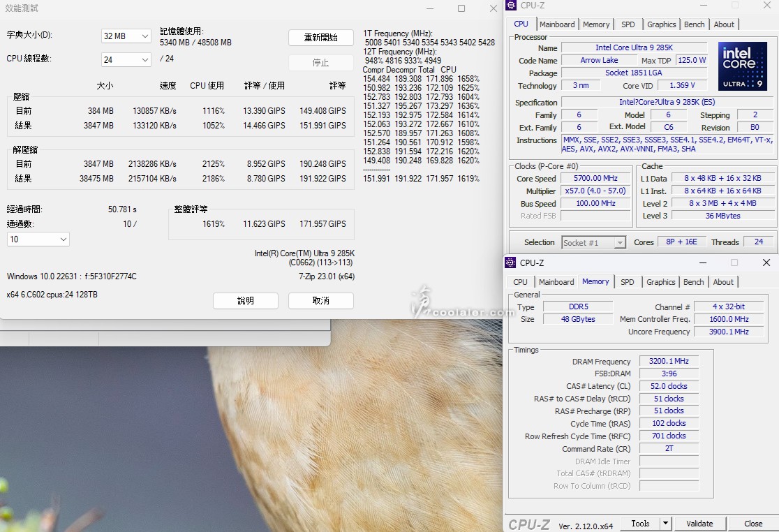Click the Technology value 3 nm
This screenshot has width=779, height=532.
(581, 85)
